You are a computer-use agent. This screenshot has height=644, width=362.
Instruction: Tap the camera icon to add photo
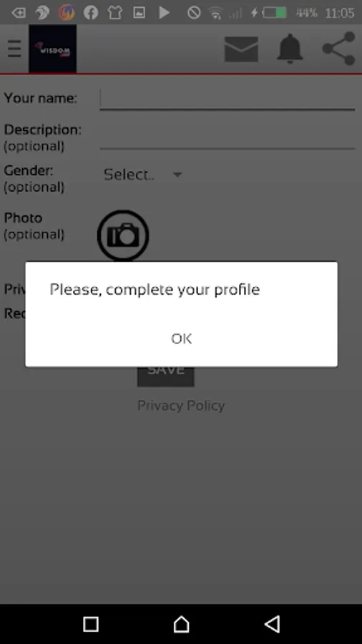pyautogui.click(x=123, y=235)
